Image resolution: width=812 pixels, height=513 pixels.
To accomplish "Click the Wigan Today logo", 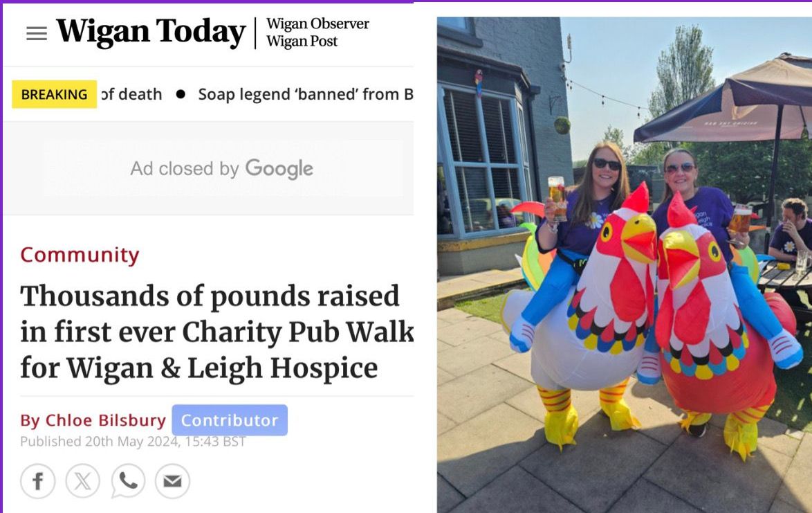I will (151, 32).
